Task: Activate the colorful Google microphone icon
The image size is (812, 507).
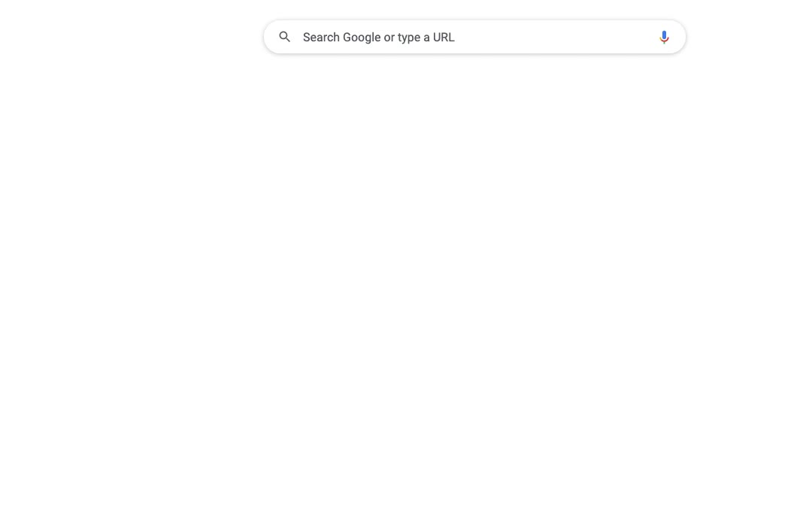Action: point(663,38)
